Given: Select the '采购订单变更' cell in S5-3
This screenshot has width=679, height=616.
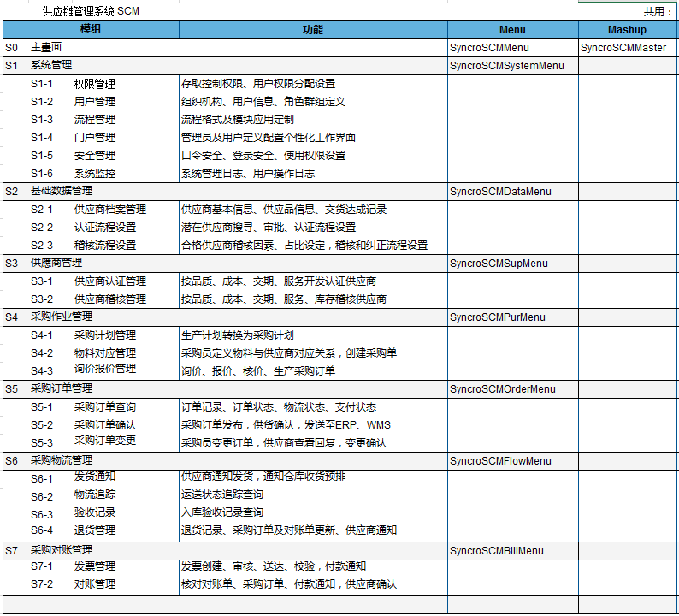Looking at the screenshot, I should (x=105, y=441).
